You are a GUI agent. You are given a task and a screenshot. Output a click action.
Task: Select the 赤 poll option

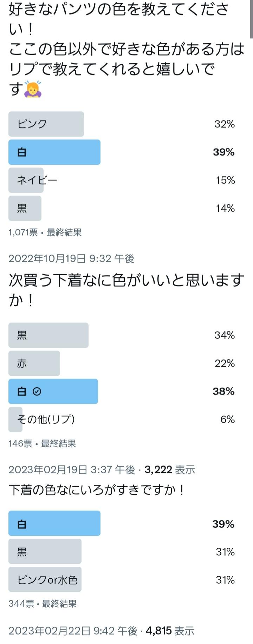coord(122,363)
